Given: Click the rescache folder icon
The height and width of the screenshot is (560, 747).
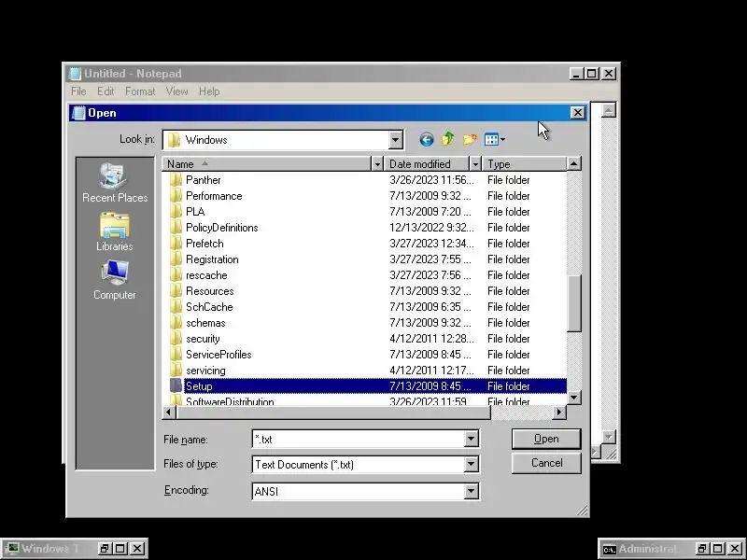Looking at the screenshot, I should 176,275.
